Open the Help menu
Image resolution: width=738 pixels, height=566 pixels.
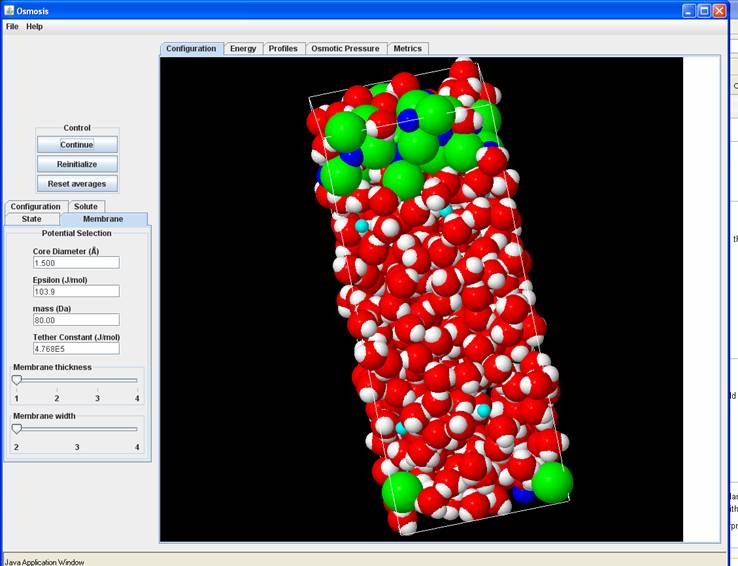[35, 26]
